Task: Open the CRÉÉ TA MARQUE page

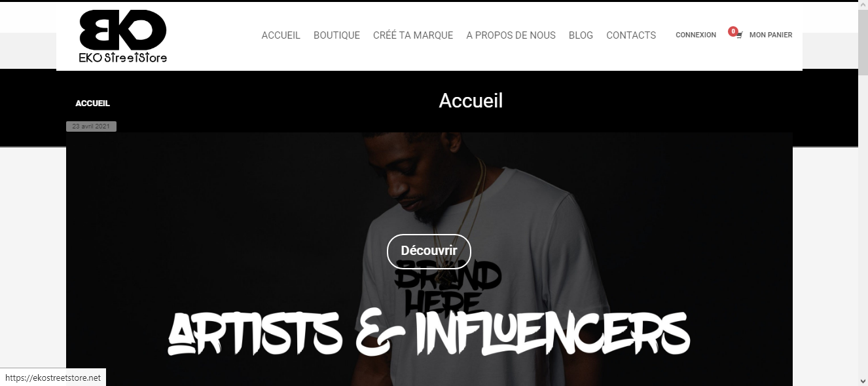Action: pos(413,35)
